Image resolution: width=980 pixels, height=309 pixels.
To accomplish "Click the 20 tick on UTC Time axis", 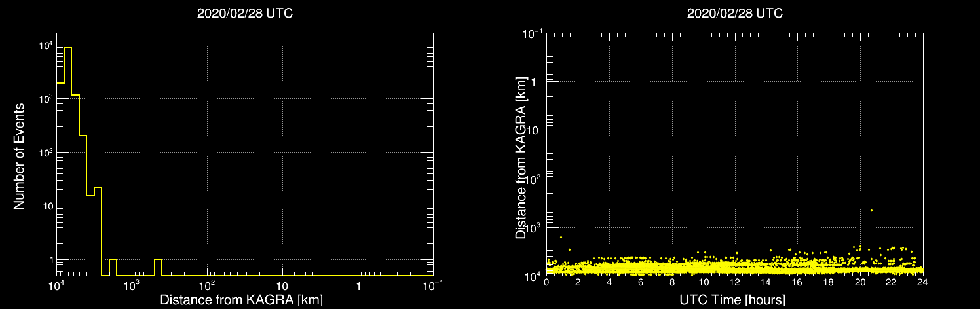I will coord(859,283).
